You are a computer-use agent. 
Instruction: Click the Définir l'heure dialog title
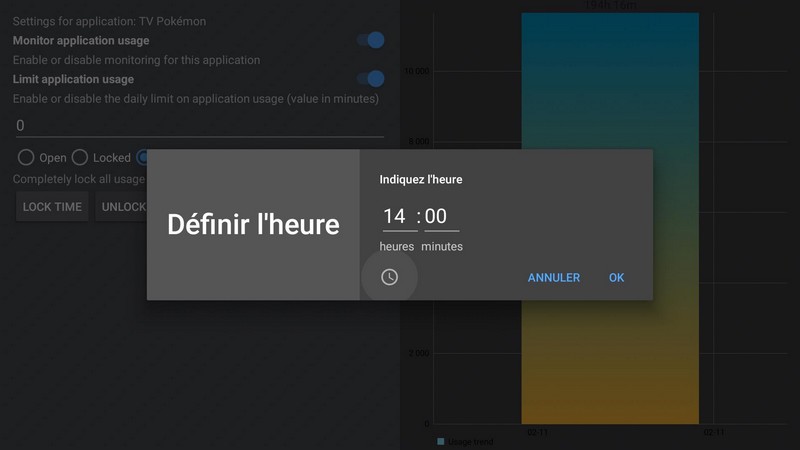253,225
